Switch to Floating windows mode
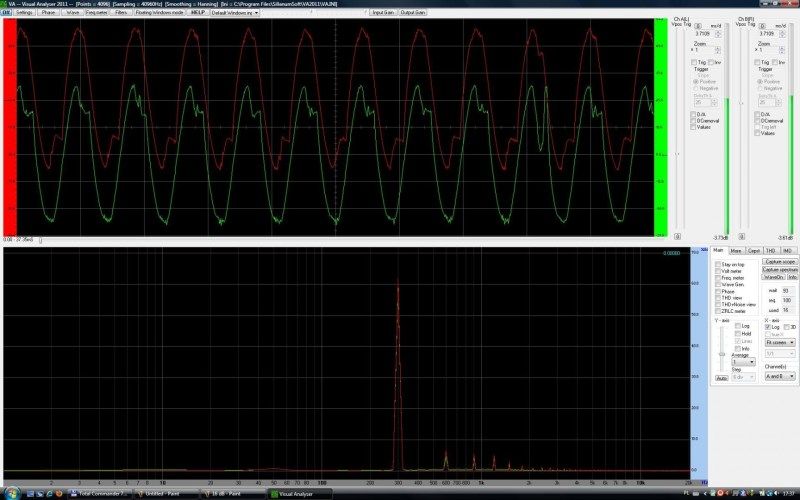The image size is (800, 500). click(x=159, y=12)
